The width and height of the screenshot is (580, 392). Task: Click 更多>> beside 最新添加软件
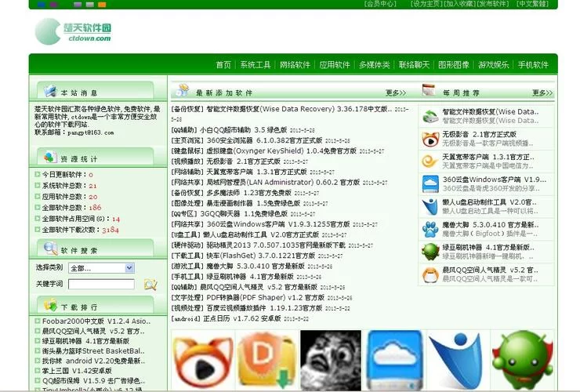[396, 93]
